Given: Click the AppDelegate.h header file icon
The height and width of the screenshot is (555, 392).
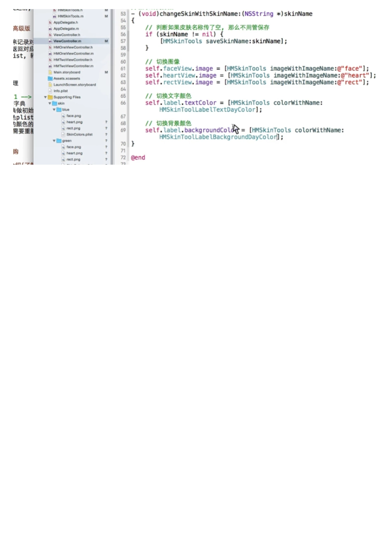Looking at the screenshot, I should point(50,22).
